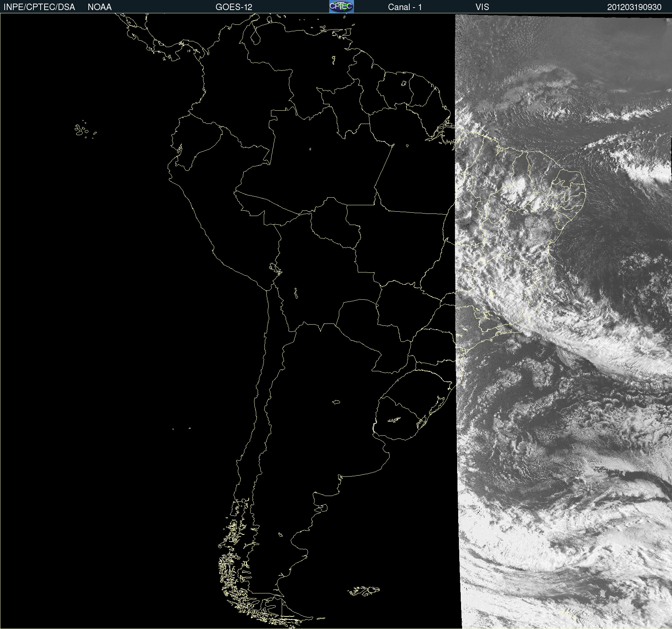The image size is (672, 629).
Task: Click the GOES-12 satellite label
Action: click(234, 7)
